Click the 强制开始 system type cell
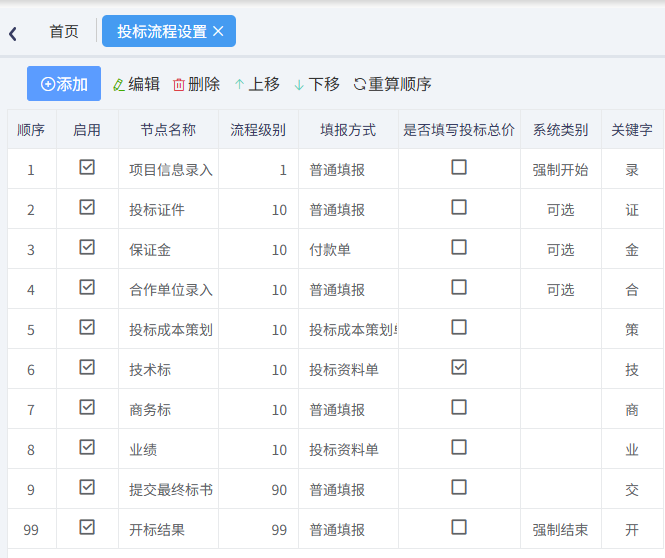 561,170
